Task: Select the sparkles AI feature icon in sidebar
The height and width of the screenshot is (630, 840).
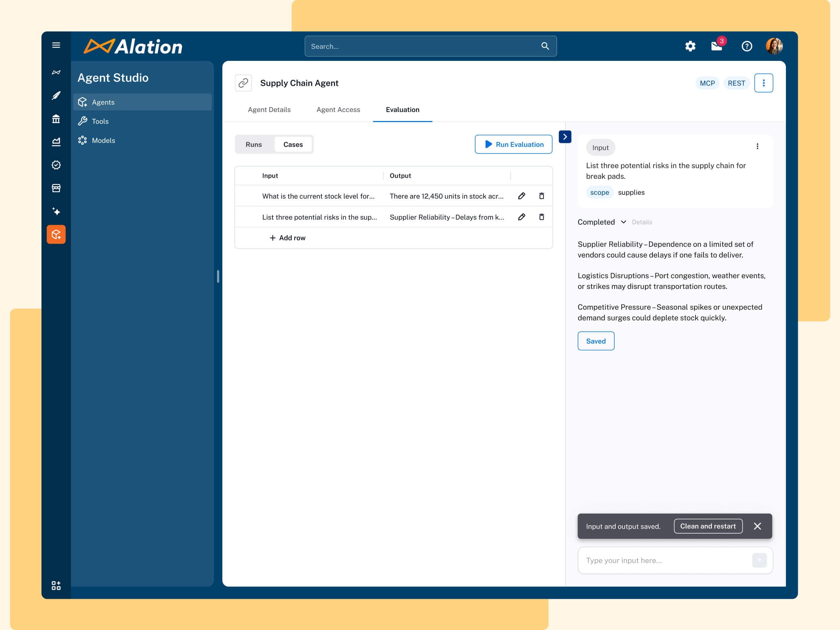Action: [x=56, y=212]
